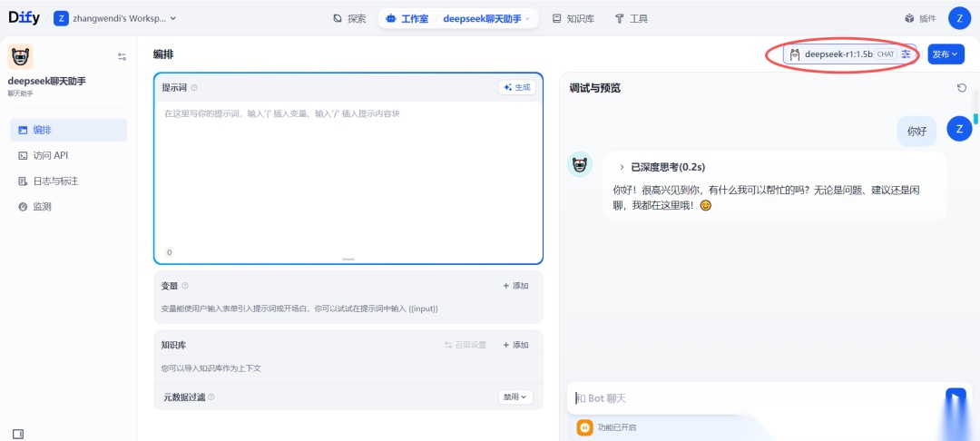980x441 pixels.
Task: Click the bot avatar in chat
Action: click(x=579, y=165)
